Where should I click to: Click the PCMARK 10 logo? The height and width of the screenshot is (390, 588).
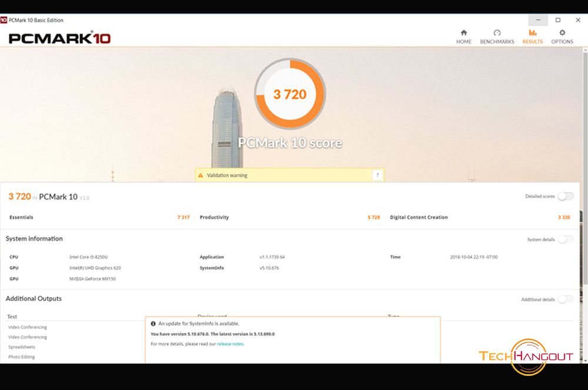click(59, 38)
